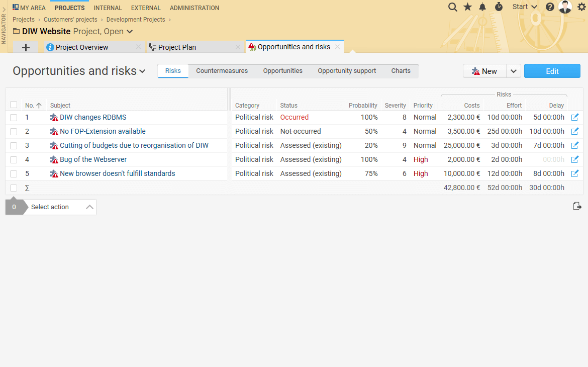Select the checkbox for 'DIW changes RDBMS'
This screenshot has height=367, width=588.
pyautogui.click(x=13, y=117)
